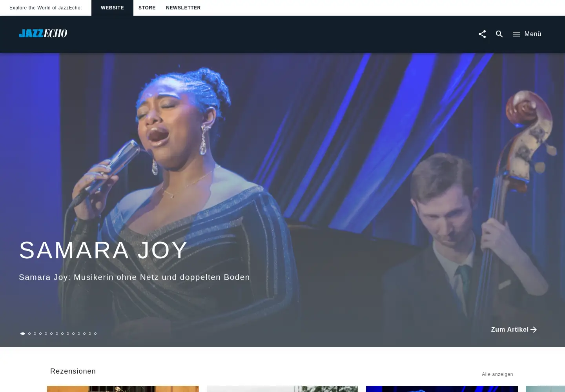Screen dimensions: 565x392
Task: Click Alle anzeigen beside Rezensionen
Action: (x=498, y=374)
